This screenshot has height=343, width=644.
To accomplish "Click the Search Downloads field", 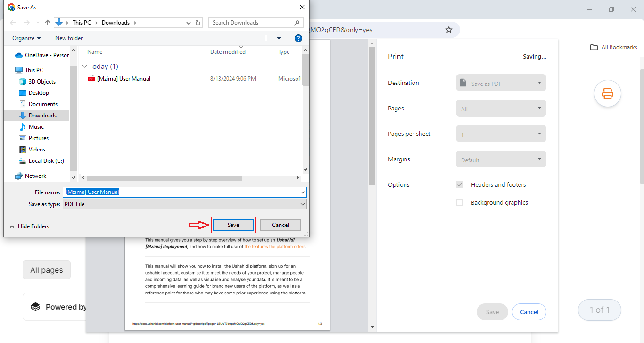I will pyautogui.click(x=251, y=23).
